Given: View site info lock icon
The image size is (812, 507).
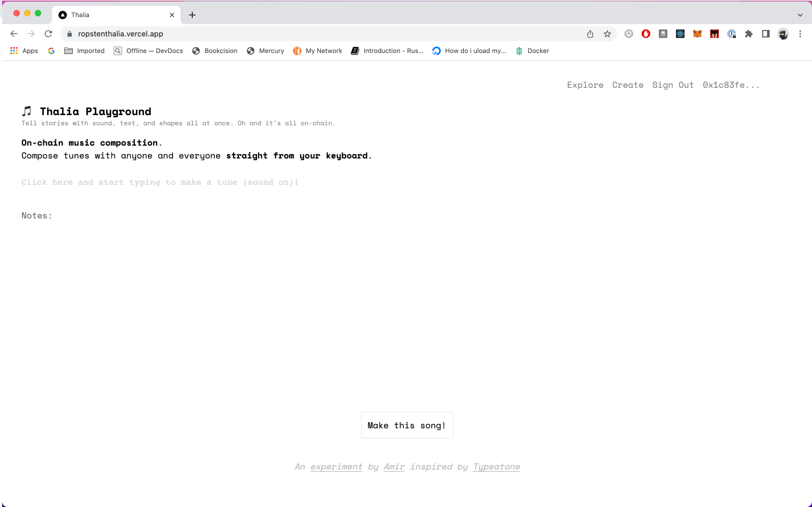Looking at the screenshot, I should pyautogui.click(x=69, y=34).
